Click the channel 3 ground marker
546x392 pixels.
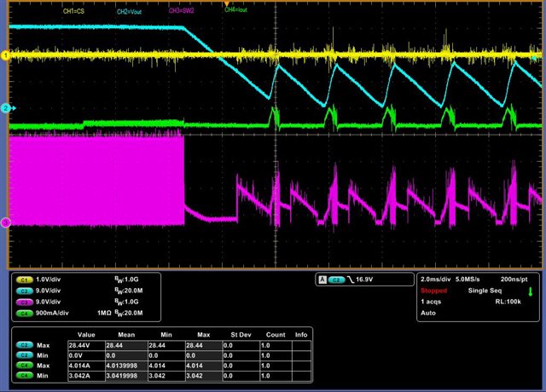click(5, 222)
